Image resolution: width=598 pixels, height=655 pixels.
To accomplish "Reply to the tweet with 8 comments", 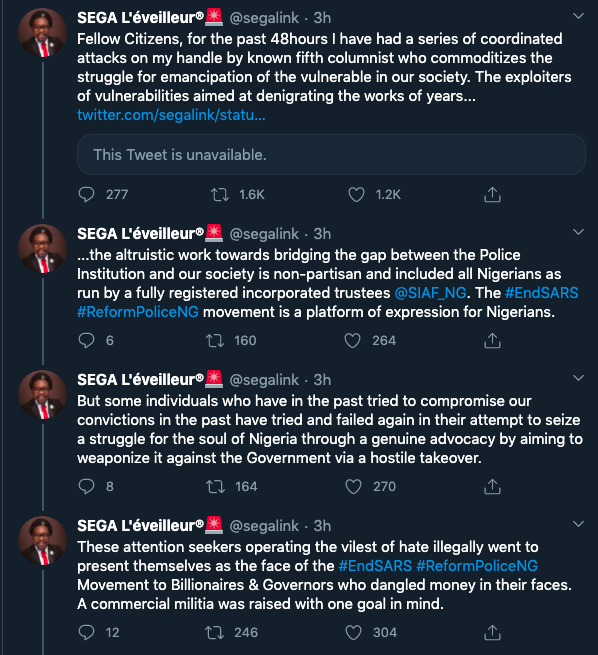I will pos(86,487).
